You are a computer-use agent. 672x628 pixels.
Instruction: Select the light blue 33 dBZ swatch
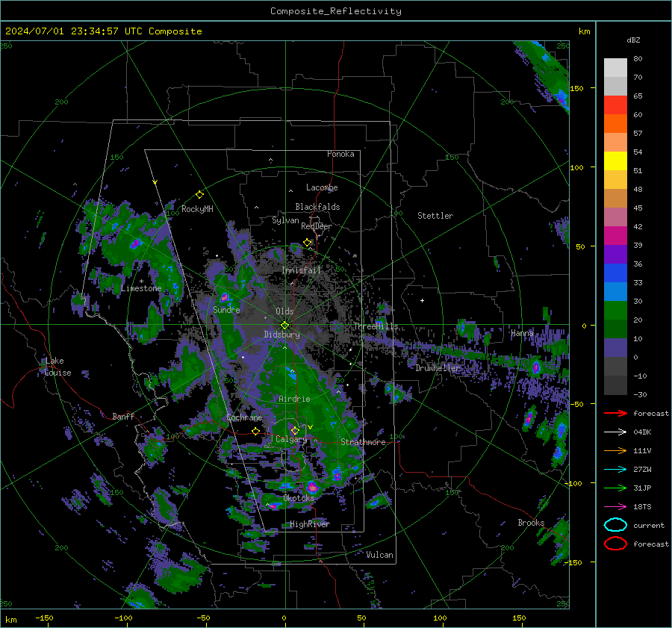coord(615,291)
